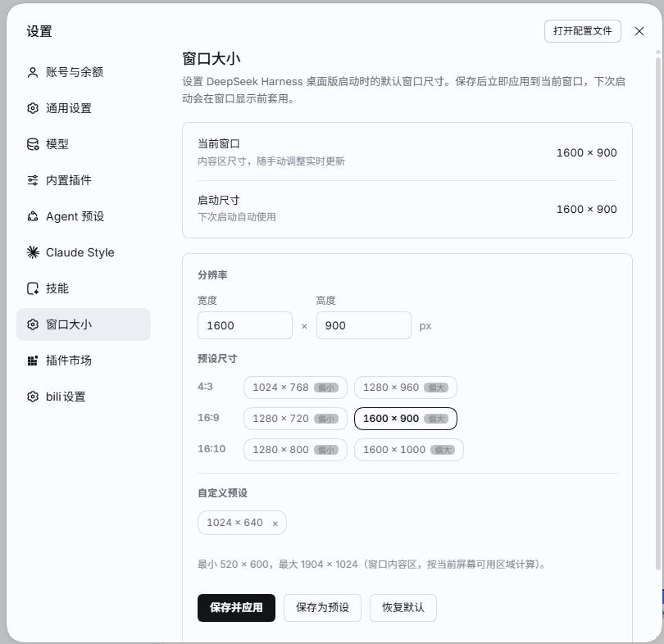Click the 窗口大小 page heading

click(x=211, y=59)
